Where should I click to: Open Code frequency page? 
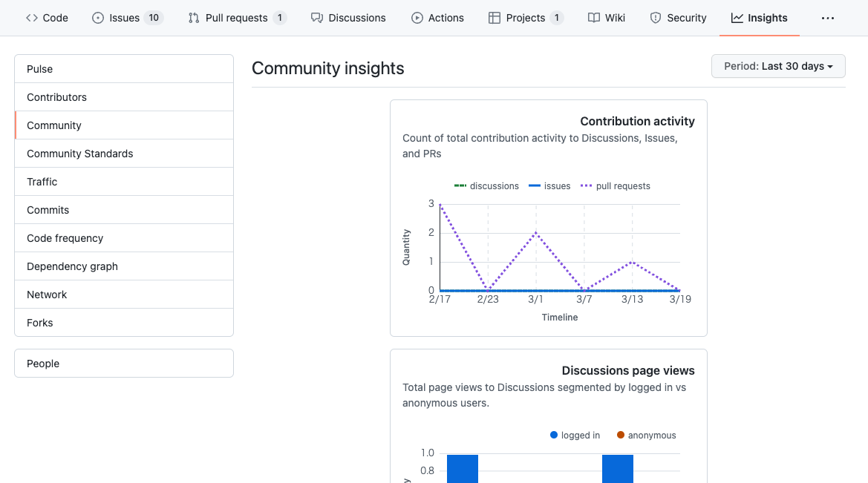tap(124, 238)
